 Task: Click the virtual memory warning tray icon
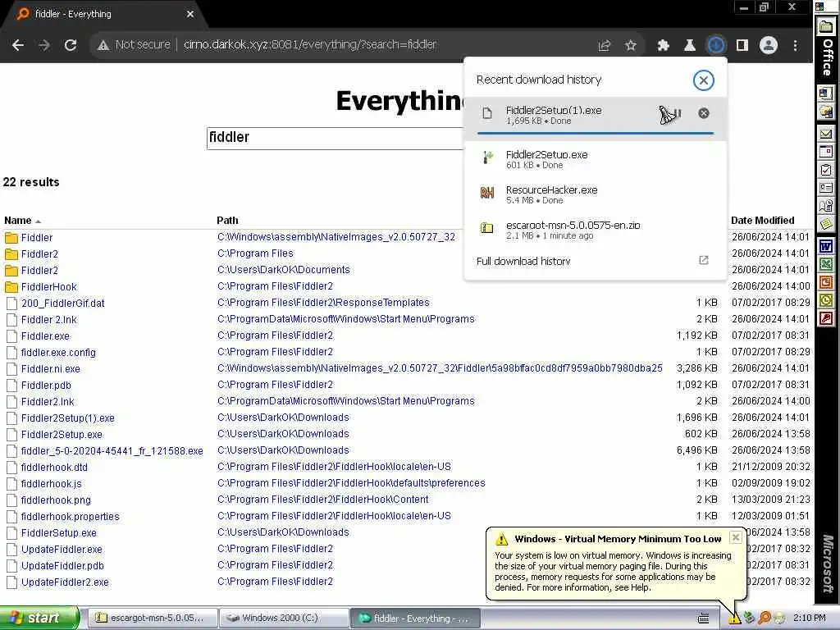click(734, 619)
